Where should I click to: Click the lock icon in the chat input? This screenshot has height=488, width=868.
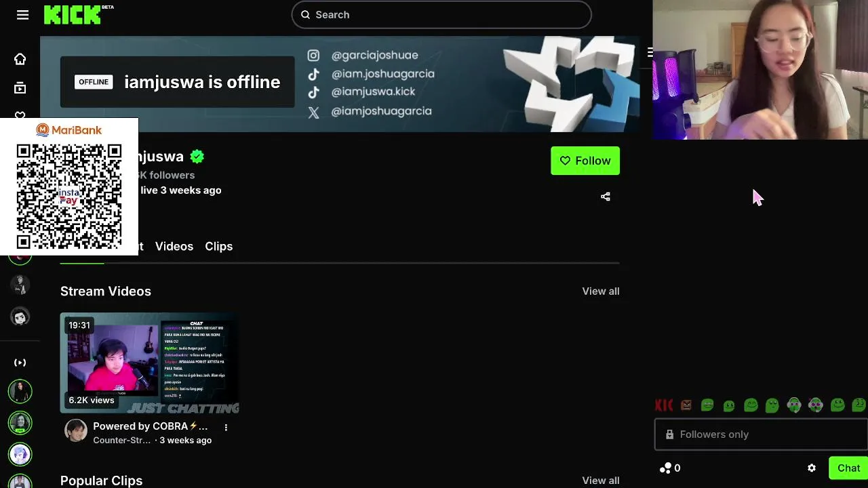tap(669, 434)
